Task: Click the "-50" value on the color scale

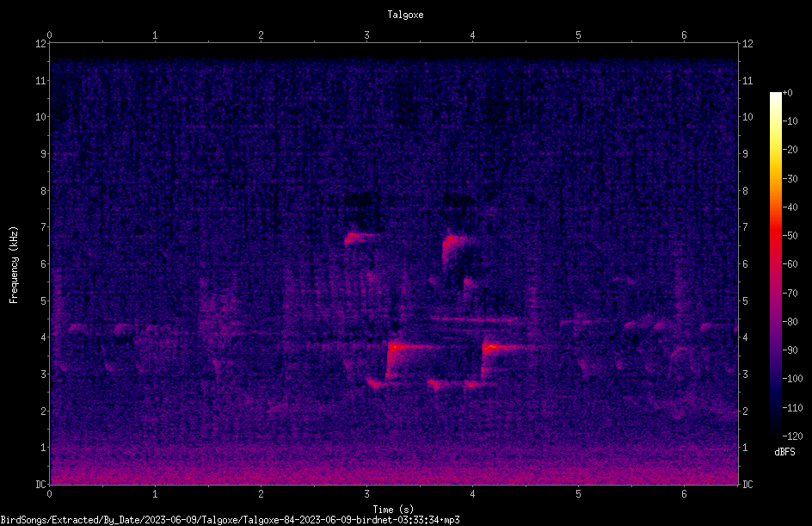Action: point(790,236)
